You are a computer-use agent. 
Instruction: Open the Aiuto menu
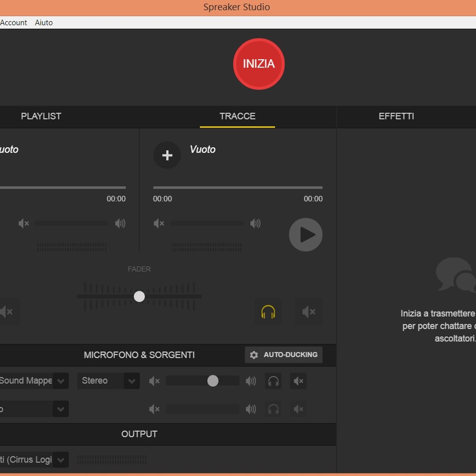(44, 22)
